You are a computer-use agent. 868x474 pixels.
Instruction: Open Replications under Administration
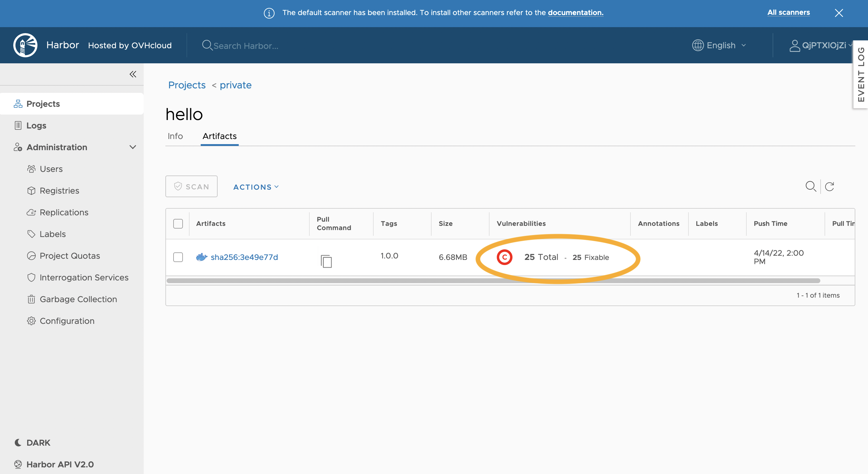tap(64, 212)
